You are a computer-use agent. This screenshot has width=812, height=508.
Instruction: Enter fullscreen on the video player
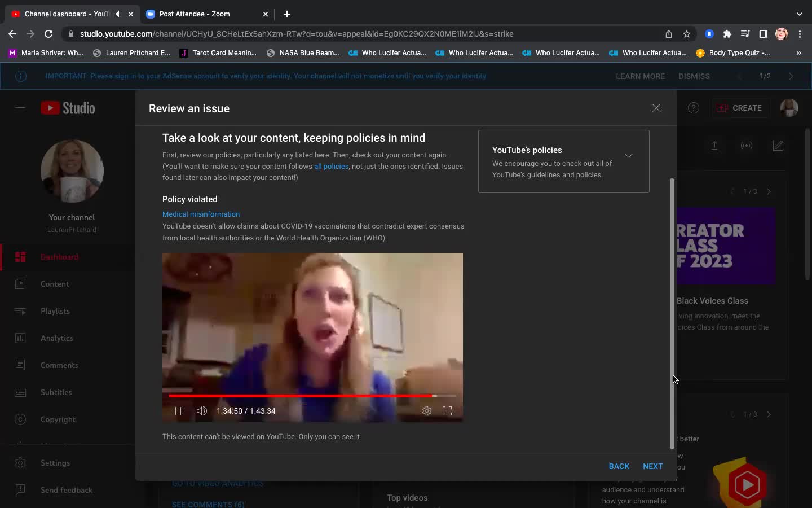tap(447, 411)
